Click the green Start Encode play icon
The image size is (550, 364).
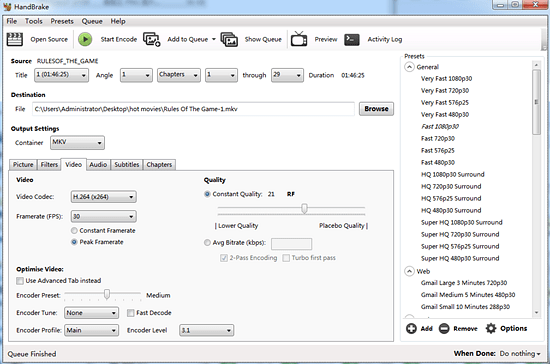click(x=85, y=39)
